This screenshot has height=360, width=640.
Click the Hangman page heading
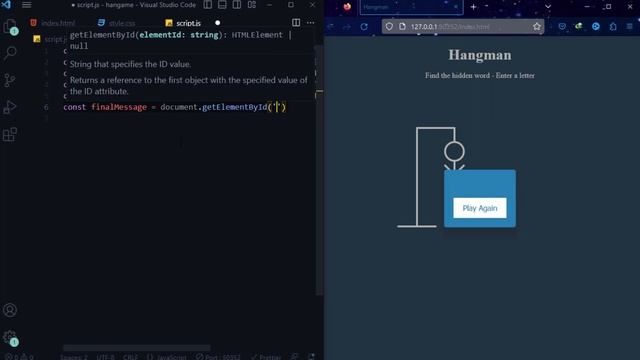click(x=480, y=55)
